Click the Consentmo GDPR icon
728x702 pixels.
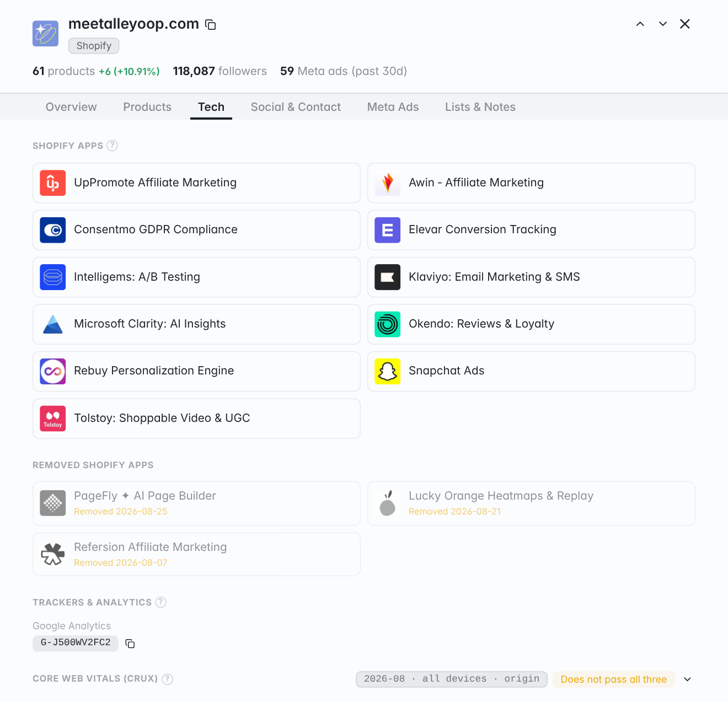[x=53, y=230]
